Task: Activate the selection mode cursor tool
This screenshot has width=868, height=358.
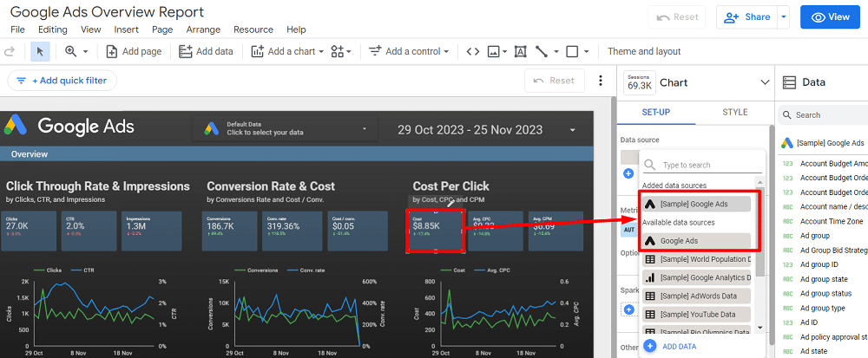Action: tap(40, 51)
